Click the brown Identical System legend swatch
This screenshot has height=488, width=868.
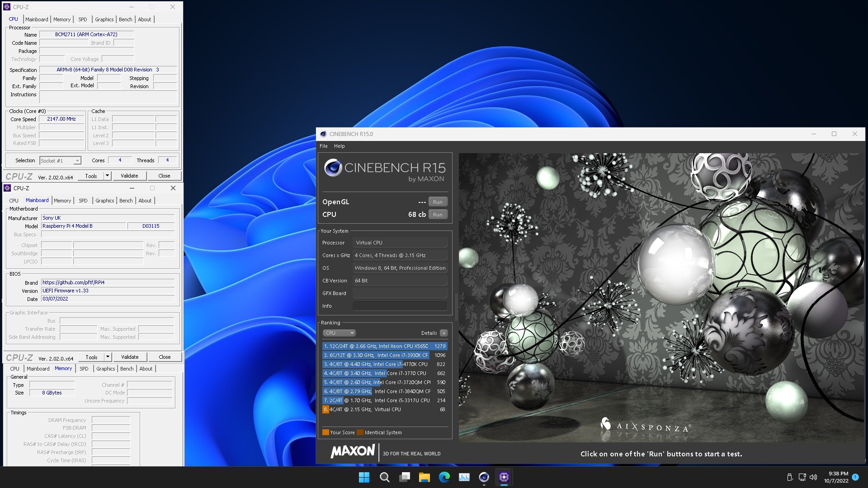click(x=360, y=432)
